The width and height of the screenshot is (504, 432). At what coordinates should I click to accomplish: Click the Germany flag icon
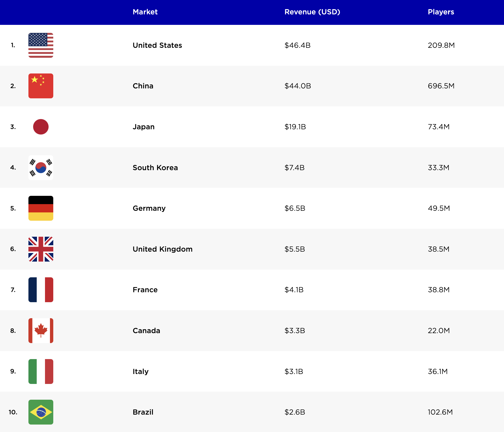41,208
